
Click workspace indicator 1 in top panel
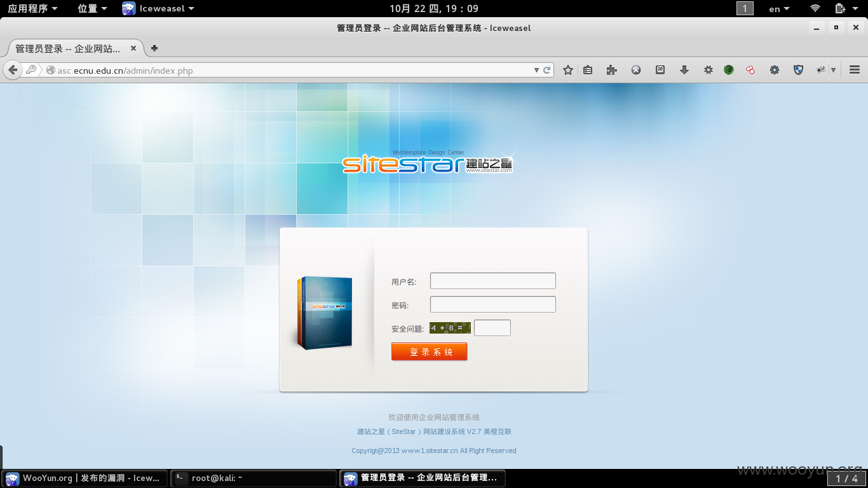click(745, 9)
